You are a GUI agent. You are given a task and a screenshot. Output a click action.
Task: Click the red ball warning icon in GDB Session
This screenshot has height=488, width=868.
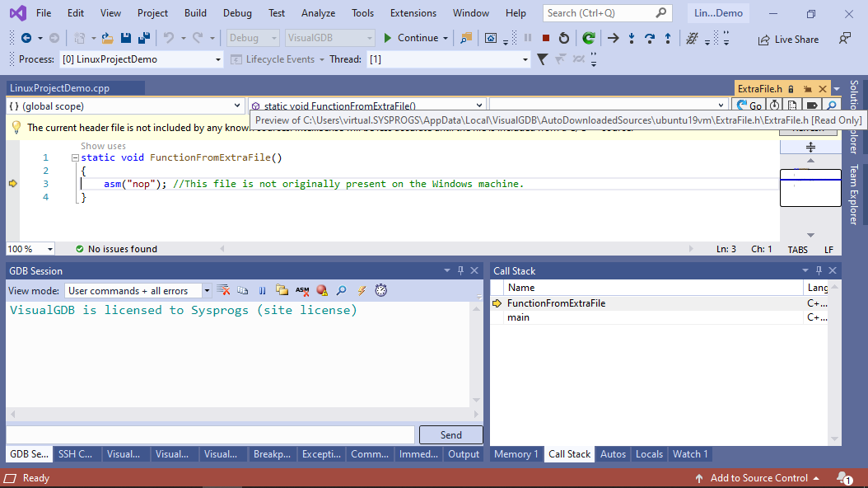pyautogui.click(x=322, y=290)
